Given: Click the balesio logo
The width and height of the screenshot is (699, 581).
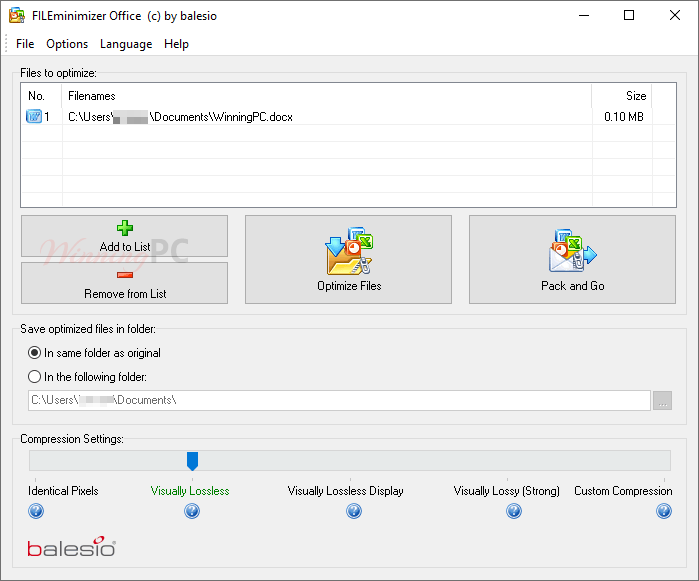Looking at the screenshot, I should point(71,547).
